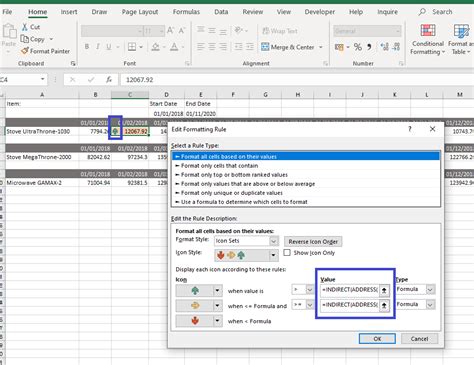This screenshot has width=474, height=365.
Task: Click the Orientation text angle icon
Action: point(239,30)
